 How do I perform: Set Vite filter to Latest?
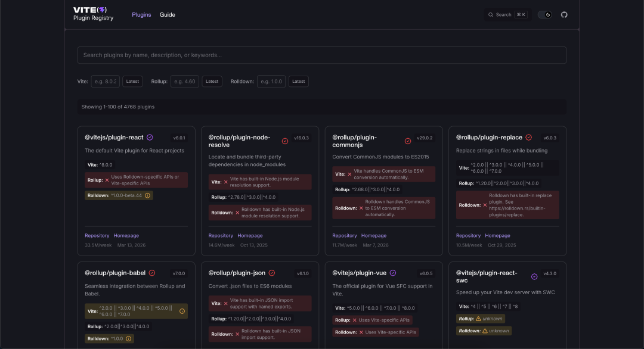click(x=132, y=81)
